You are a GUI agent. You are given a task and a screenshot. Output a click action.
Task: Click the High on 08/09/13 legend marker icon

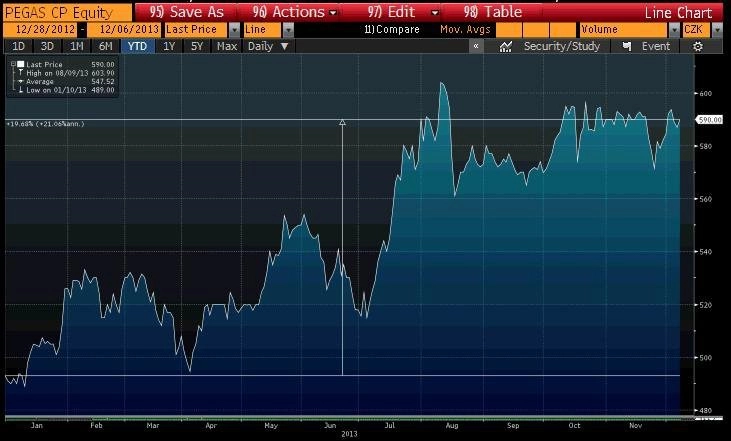pos(21,73)
